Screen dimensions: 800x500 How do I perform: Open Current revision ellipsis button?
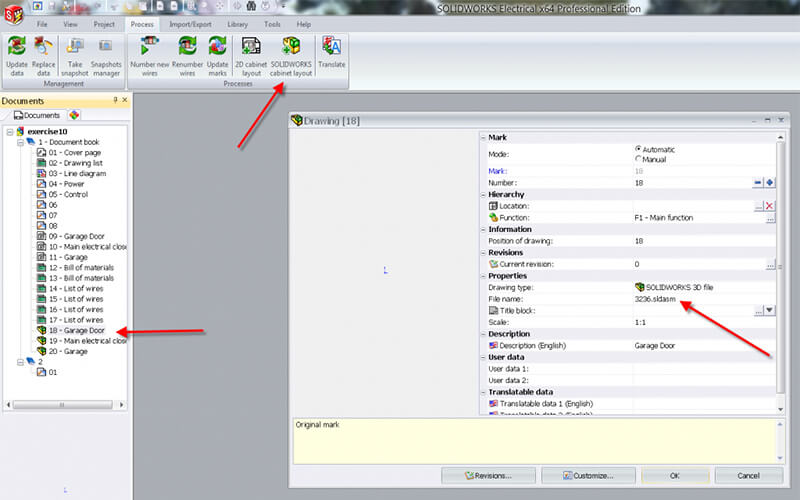coord(770,264)
